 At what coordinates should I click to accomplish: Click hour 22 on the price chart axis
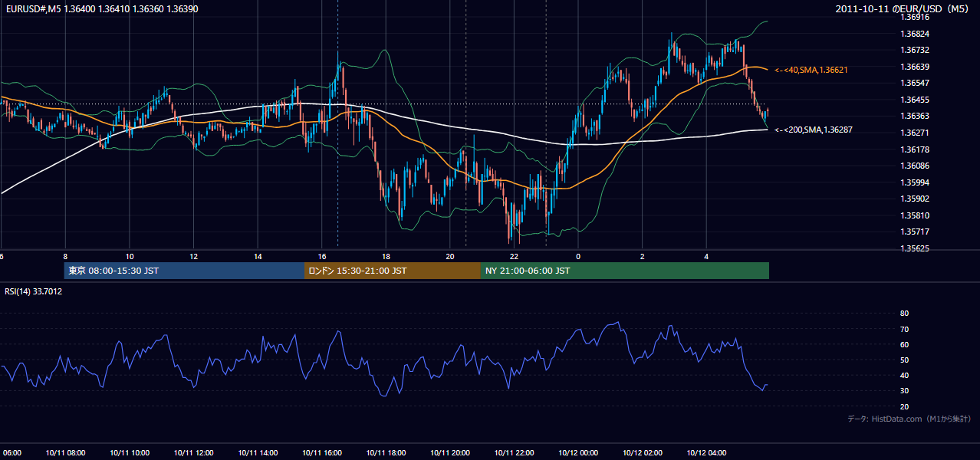(514, 257)
